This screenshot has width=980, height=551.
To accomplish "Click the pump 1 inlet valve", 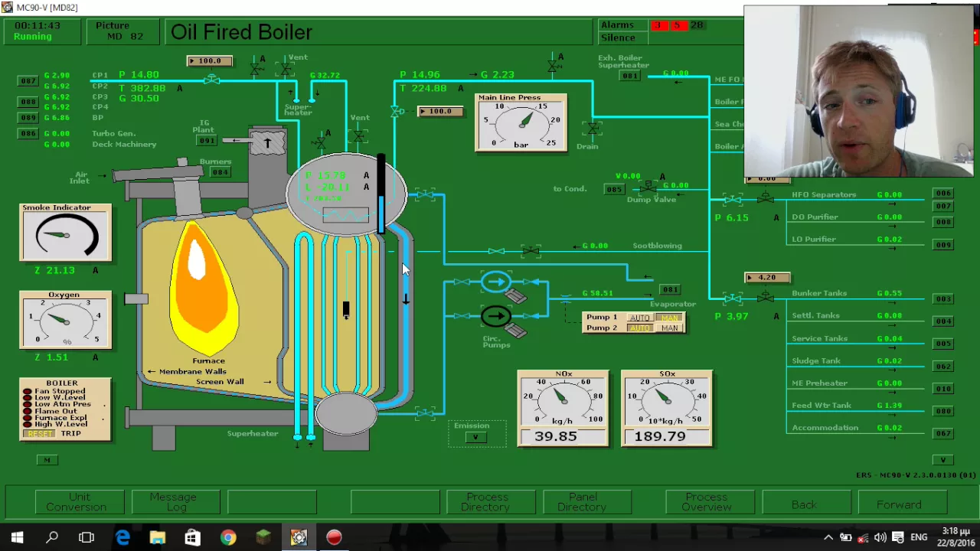I will pos(462,282).
